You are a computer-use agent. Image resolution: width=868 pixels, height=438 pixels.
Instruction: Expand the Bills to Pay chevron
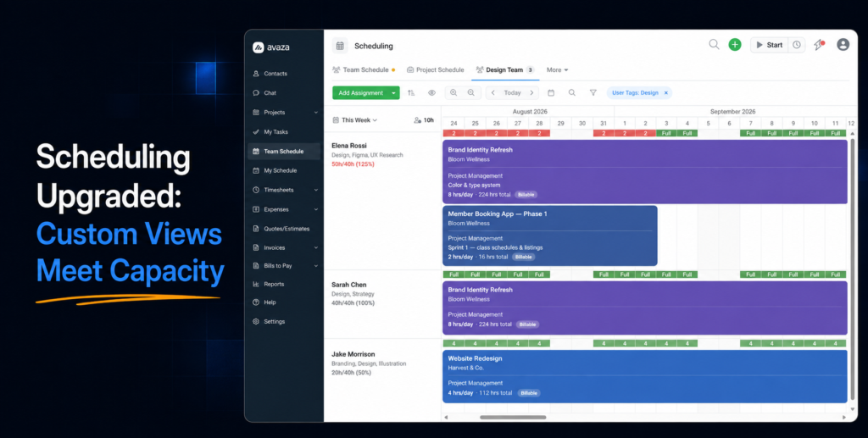click(x=316, y=265)
